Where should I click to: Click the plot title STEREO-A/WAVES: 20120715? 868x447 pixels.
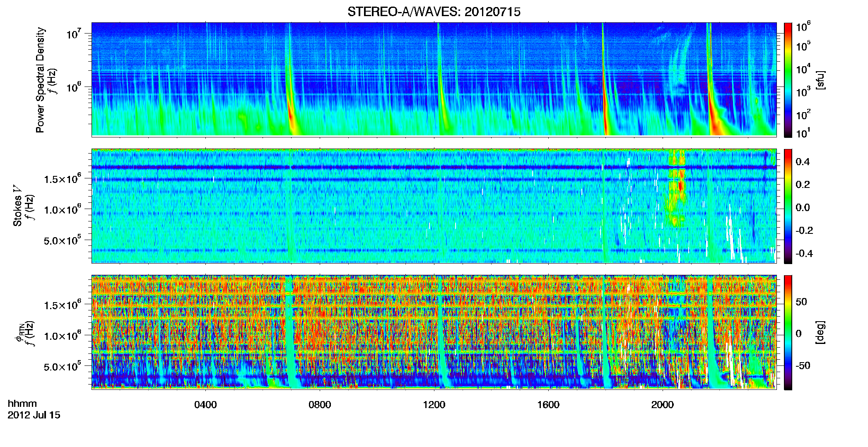click(434, 12)
